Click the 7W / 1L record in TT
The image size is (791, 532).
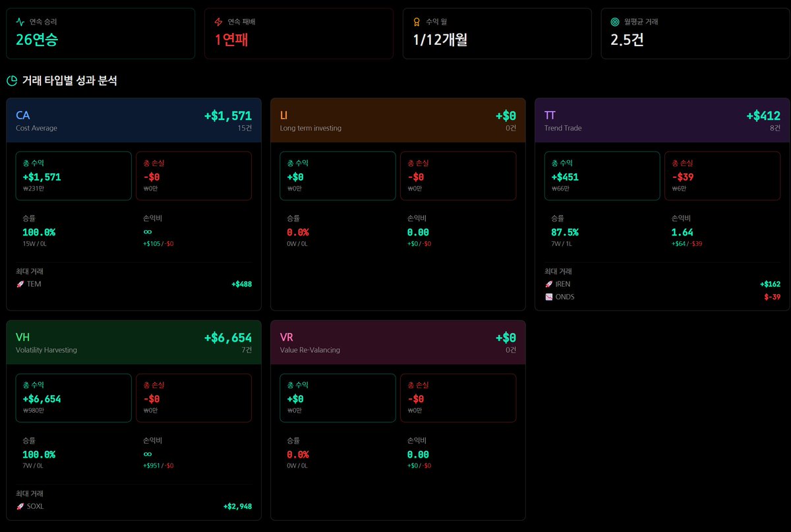point(560,244)
